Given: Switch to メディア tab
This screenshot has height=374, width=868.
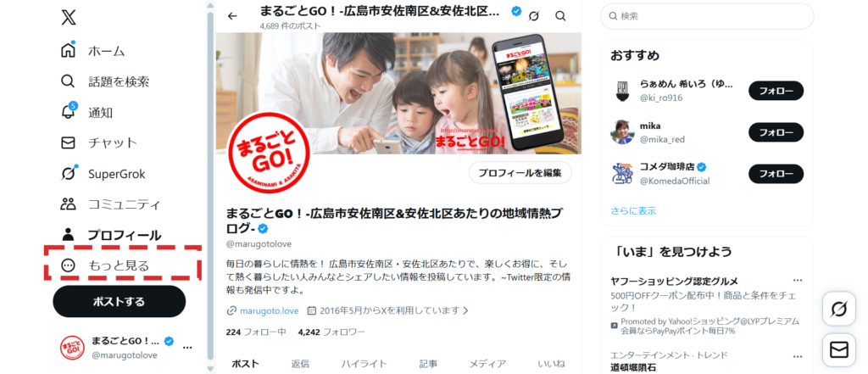Looking at the screenshot, I should pyautogui.click(x=487, y=364).
